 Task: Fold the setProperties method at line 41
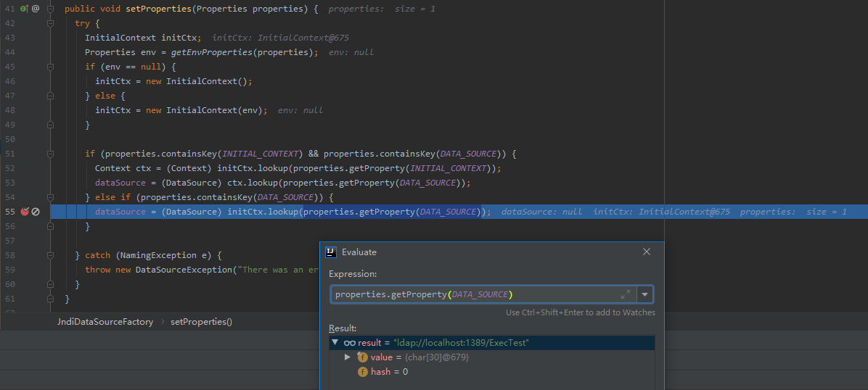point(50,9)
